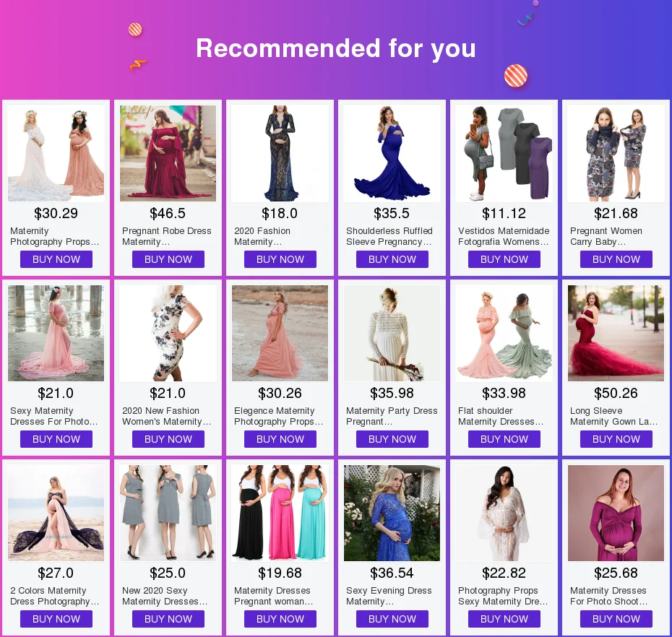Screen dimensions: 672x637
Task: Click Buy Now for $36.54 Sexy Evening Dress
Action: (392, 619)
